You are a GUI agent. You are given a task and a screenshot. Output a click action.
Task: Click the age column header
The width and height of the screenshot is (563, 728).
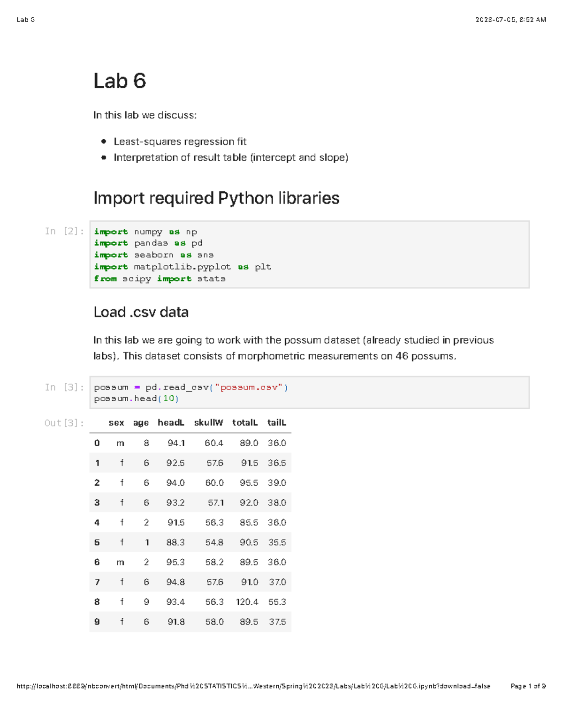[x=141, y=423]
